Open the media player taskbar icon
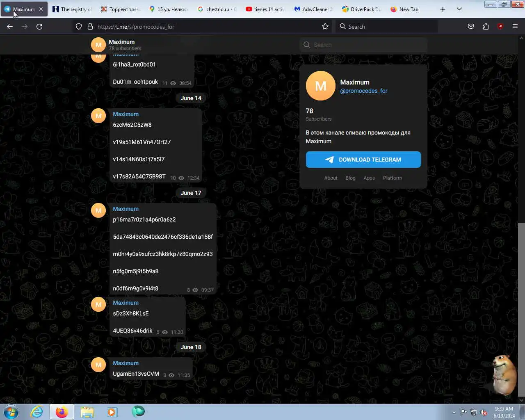The width and height of the screenshot is (525, 420). (x=112, y=412)
